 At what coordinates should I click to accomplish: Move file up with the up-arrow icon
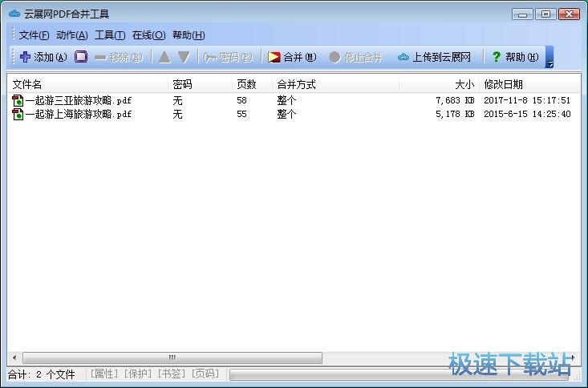164,58
